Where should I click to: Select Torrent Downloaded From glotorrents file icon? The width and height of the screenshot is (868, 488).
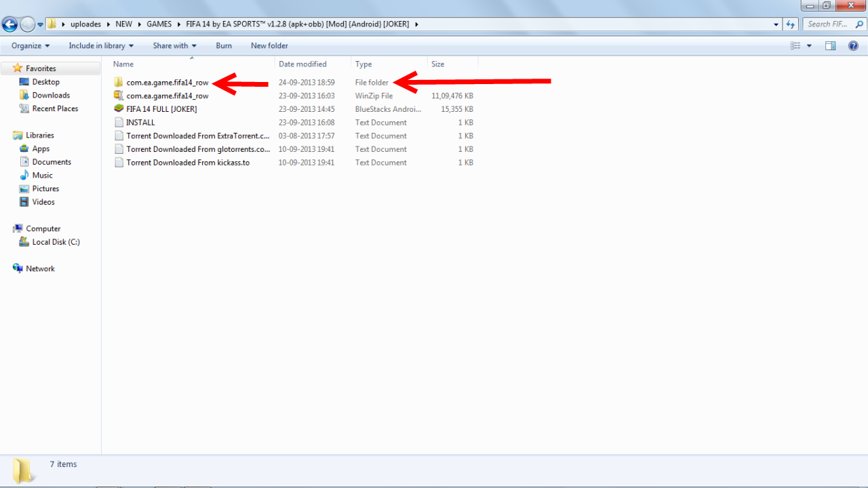coord(119,149)
